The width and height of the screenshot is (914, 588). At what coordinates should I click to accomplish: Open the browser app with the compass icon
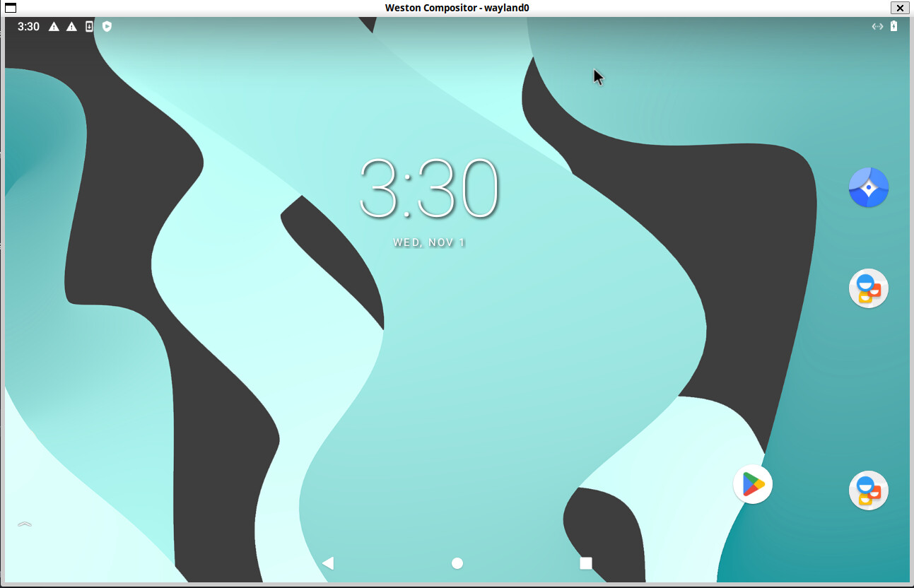click(x=868, y=187)
